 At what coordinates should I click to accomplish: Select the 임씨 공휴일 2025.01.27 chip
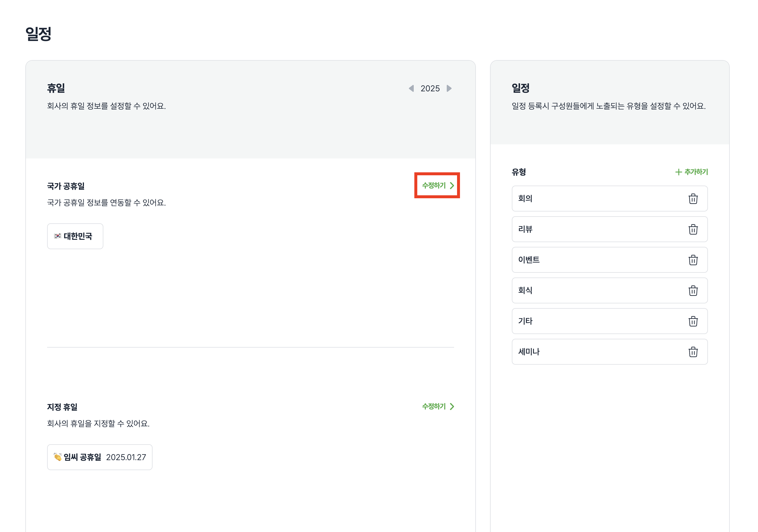point(99,457)
